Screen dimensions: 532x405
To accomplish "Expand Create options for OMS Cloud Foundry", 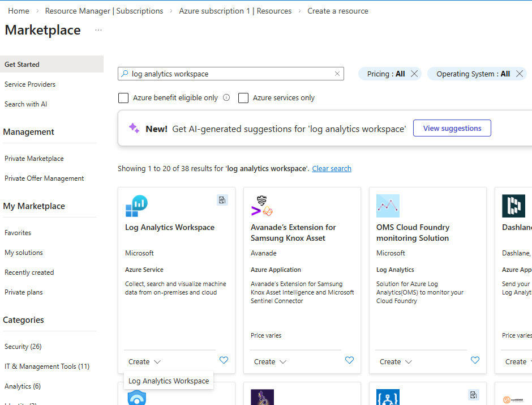I will coord(396,361).
